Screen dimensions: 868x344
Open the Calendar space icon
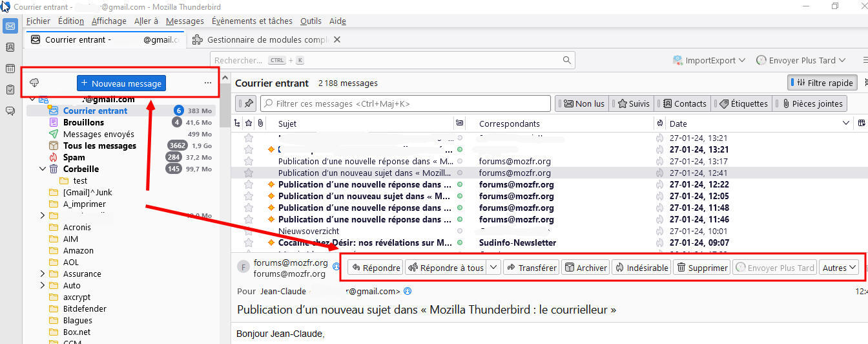click(10, 69)
